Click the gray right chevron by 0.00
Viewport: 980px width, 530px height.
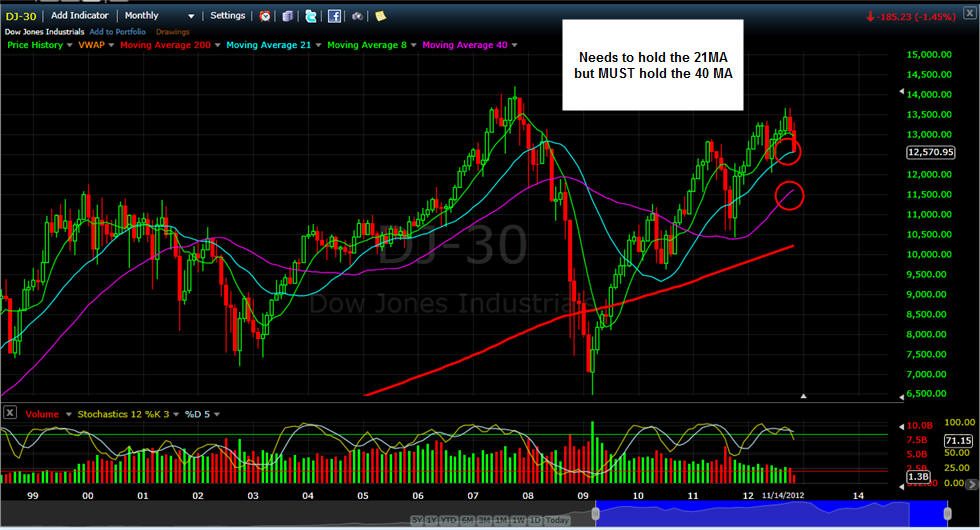coord(971,484)
